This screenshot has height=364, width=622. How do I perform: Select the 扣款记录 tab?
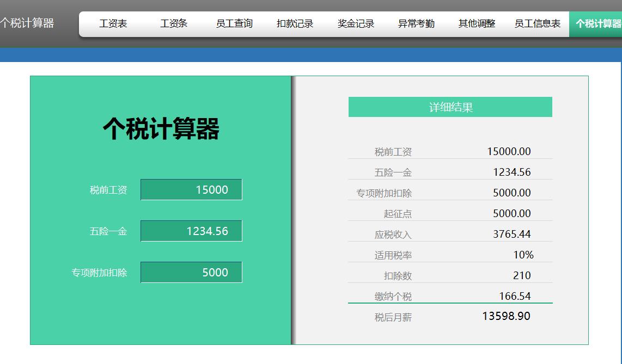(x=295, y=23)
